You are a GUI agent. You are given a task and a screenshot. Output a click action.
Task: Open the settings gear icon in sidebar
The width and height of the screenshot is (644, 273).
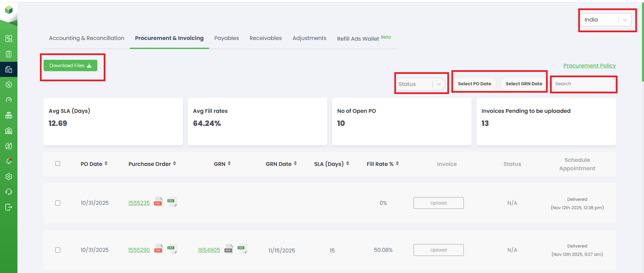(x=9, y=177)
